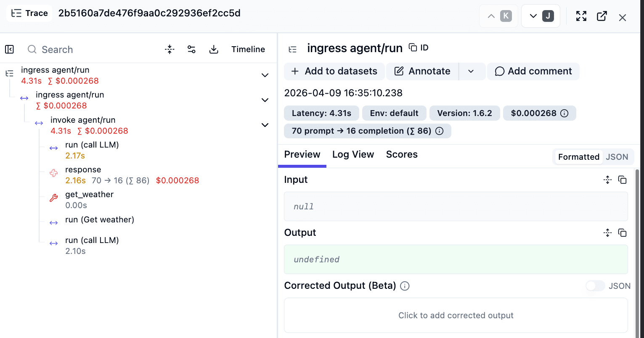
Task: Open trace view filter settings
Action: 191,49
